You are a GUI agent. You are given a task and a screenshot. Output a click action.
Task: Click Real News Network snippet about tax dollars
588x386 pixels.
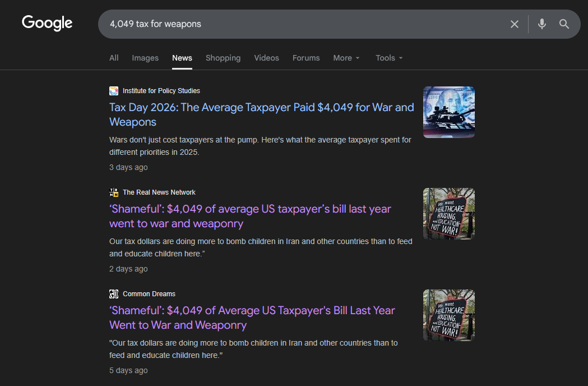click(x=261, y=247)
